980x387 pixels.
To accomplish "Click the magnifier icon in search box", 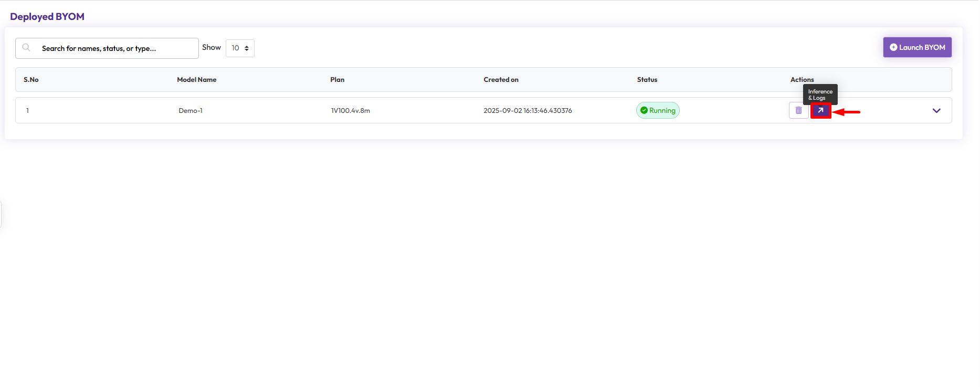I will (26, 48).
